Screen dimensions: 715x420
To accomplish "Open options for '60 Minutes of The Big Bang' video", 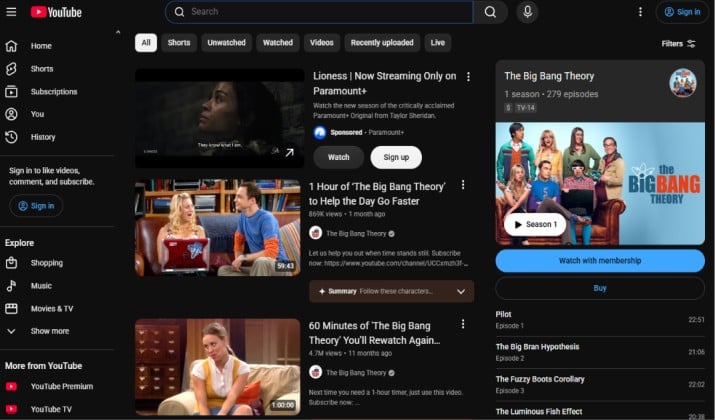I will pos(463,323).
